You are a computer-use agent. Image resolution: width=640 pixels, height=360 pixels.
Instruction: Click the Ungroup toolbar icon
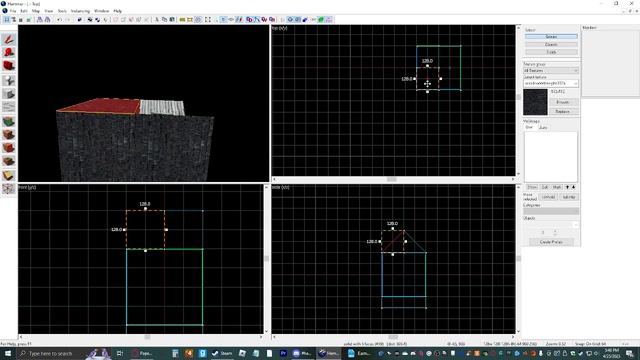pyautogui.click(x=98, y=20)
